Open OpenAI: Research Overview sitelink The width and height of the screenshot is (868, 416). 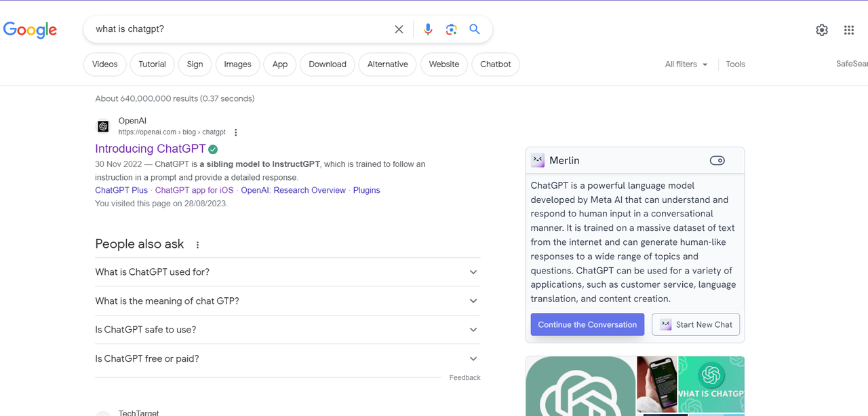click(x=293, y=191)
